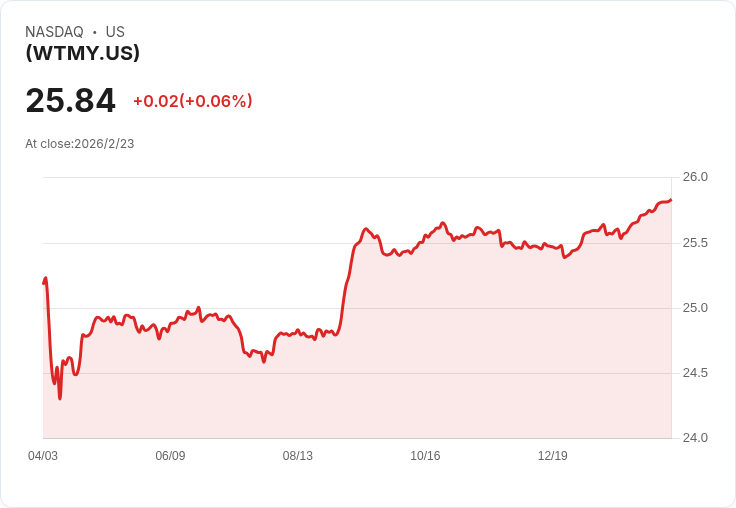Select the 24.0 y-axis label
The height and width of the screenshot is (508, 736).
[694, 438]
